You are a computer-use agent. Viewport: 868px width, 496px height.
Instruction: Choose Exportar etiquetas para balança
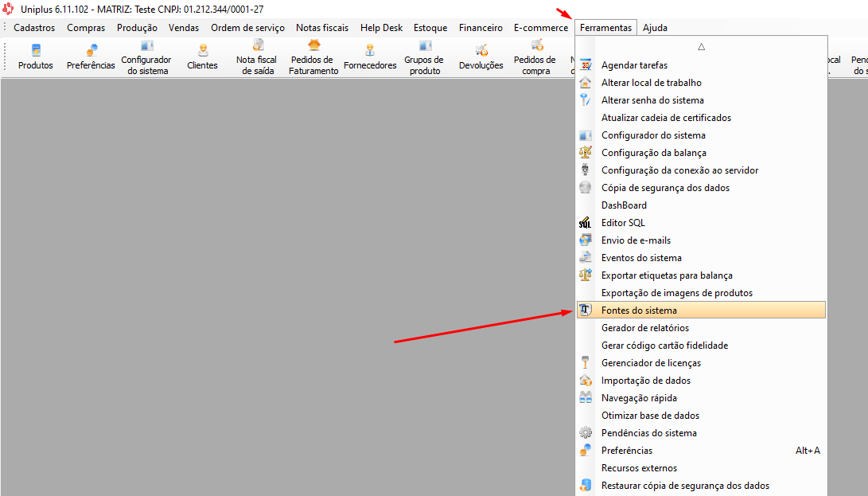coord(702,275)
